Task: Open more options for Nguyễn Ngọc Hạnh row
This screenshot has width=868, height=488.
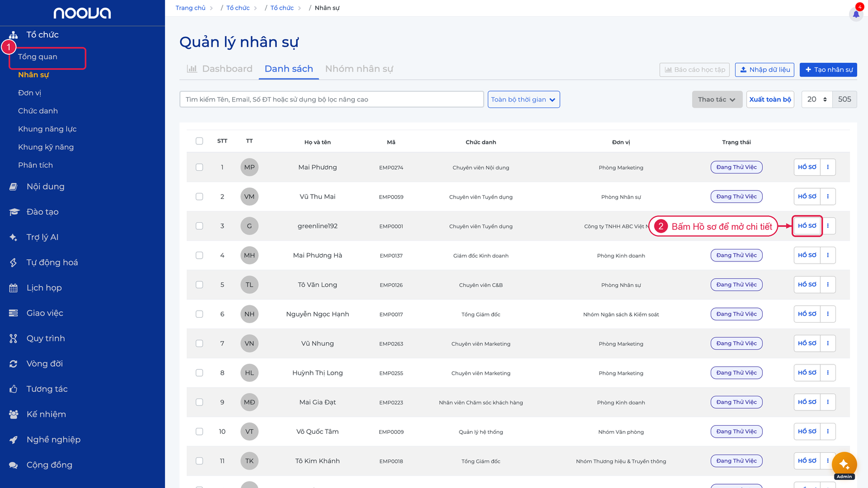Action: pos(828,313)
